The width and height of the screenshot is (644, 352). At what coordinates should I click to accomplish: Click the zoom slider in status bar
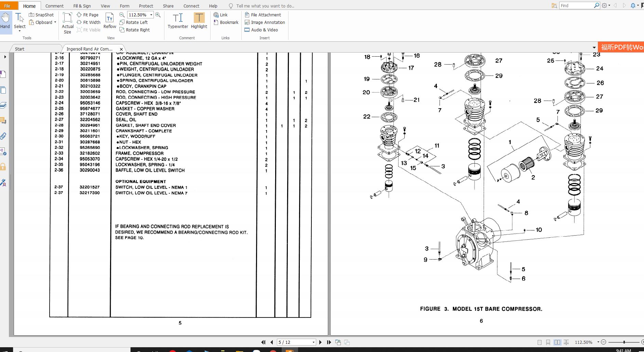click(624, 342)
